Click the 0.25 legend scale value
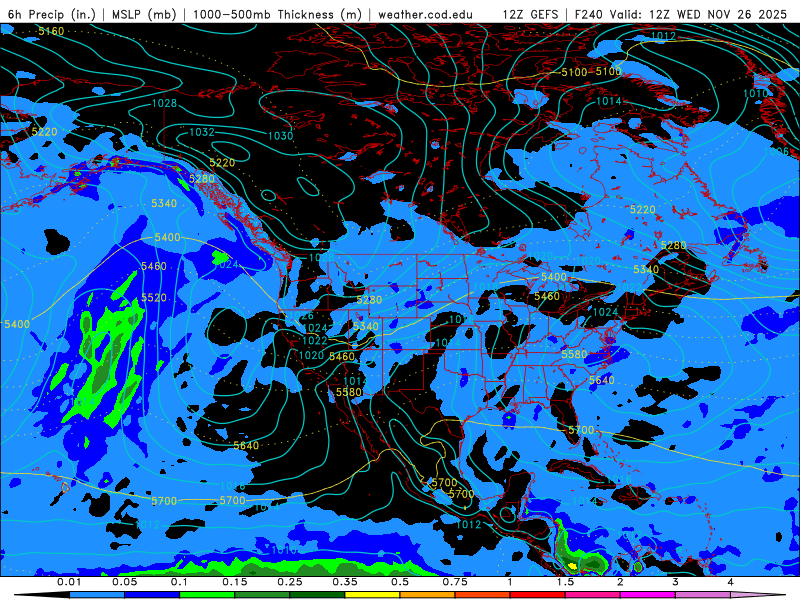Screen dimensions: 800x600 click(290, 582)
